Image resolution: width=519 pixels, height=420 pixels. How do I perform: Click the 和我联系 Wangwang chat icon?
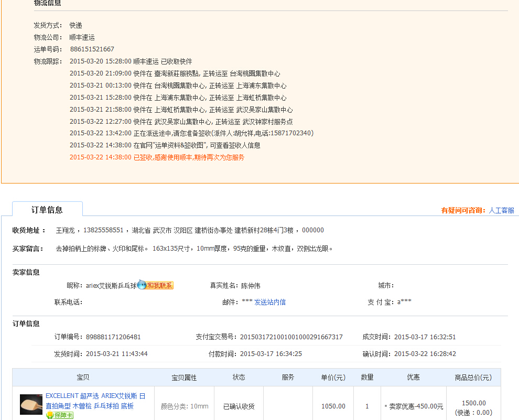click(156, 286)
